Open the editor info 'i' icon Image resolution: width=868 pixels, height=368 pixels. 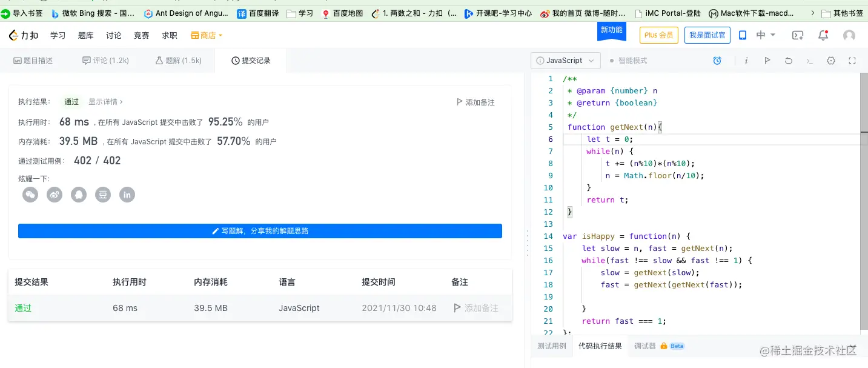pyautogui.click(x=746, y=61)
